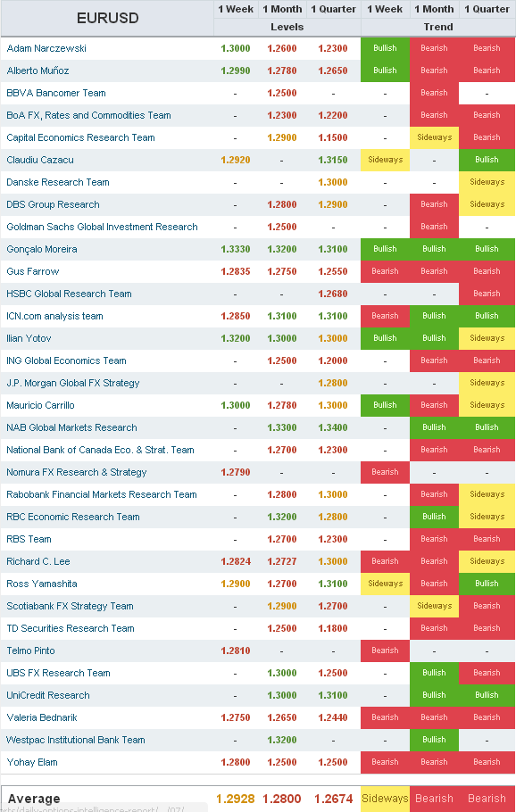Click TD Securities' 1.1800 quarterly level
516x812 pixels.
click(x=333, y=627)
